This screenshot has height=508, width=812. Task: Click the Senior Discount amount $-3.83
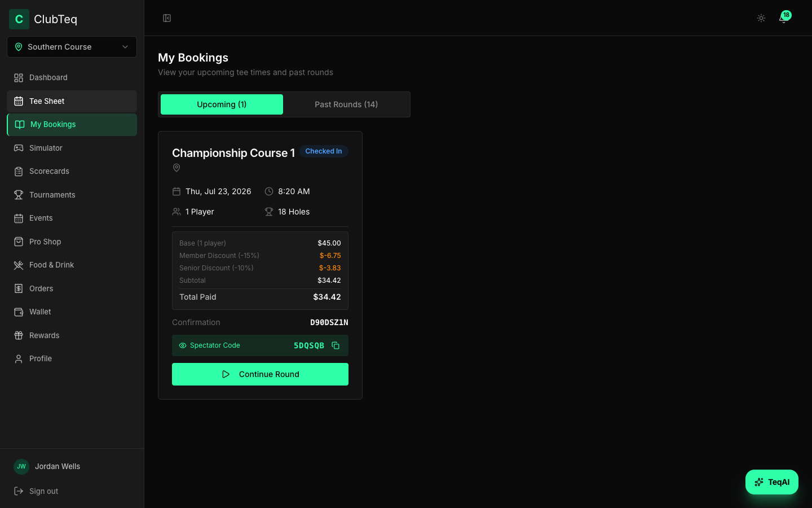point(330,268)
